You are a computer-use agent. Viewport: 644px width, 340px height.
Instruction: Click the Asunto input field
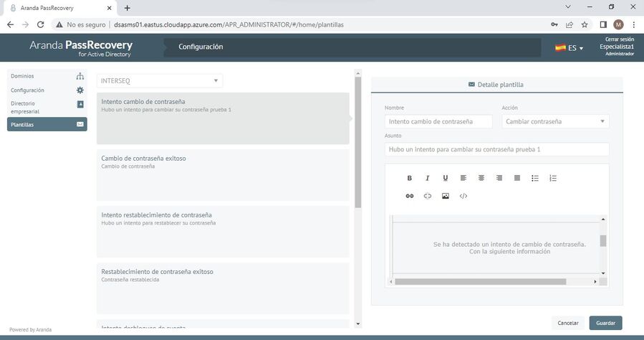(x=497, y=149)
